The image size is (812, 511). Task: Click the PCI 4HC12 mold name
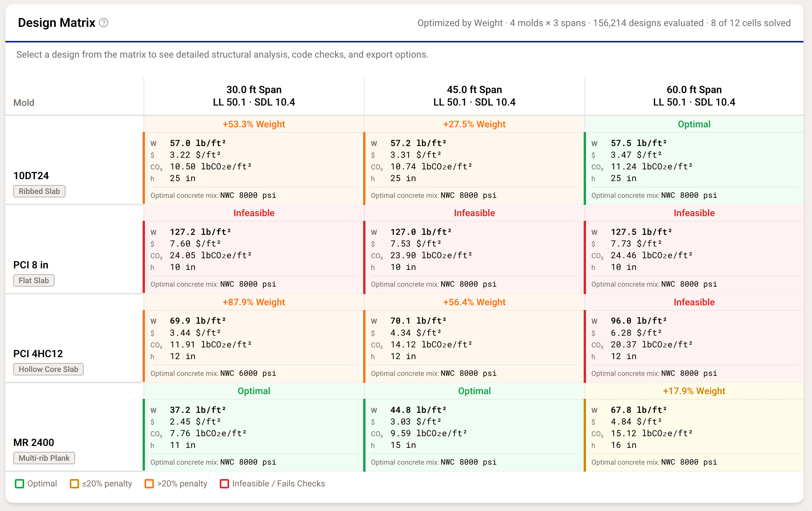click(x=38, y=354)
